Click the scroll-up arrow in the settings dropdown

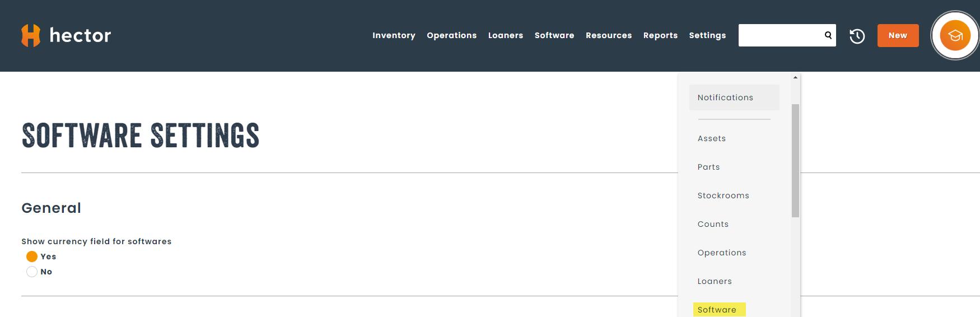(795, 78)
